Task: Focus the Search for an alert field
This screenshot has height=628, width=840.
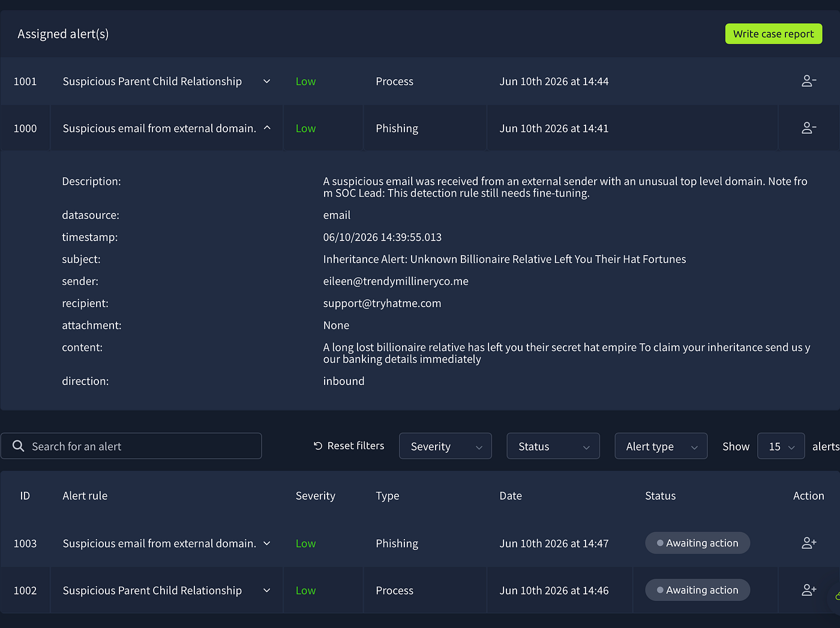Action: point(131,446)
